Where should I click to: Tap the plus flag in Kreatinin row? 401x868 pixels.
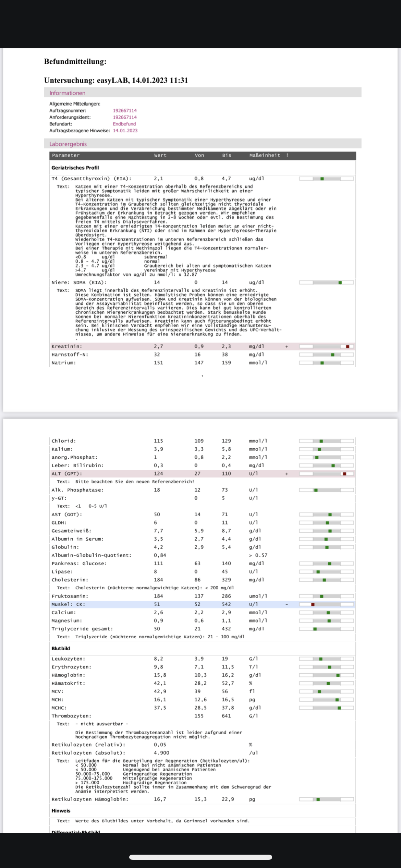point(287,347)
